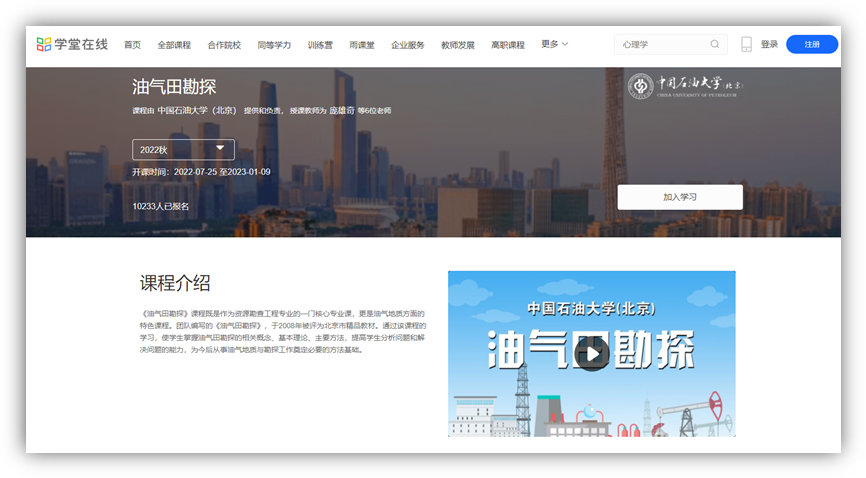Open the mobile phone app icon

(x=746, y=44)
